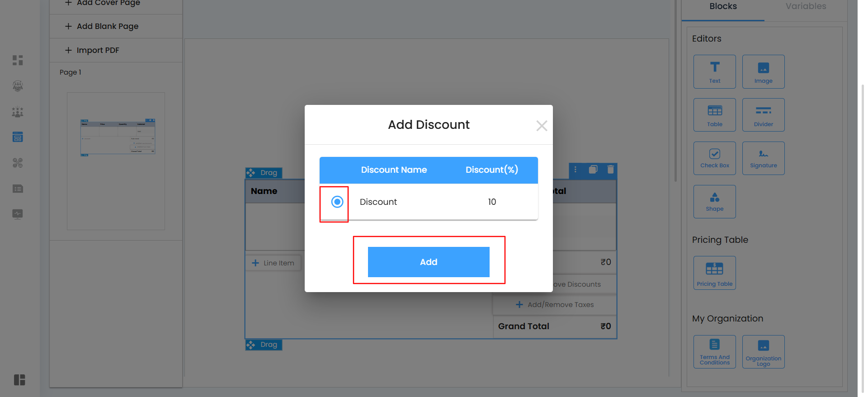Switch to the Variables tab
The width and height of the screenshot is (868, 397).
pos(806,6)
